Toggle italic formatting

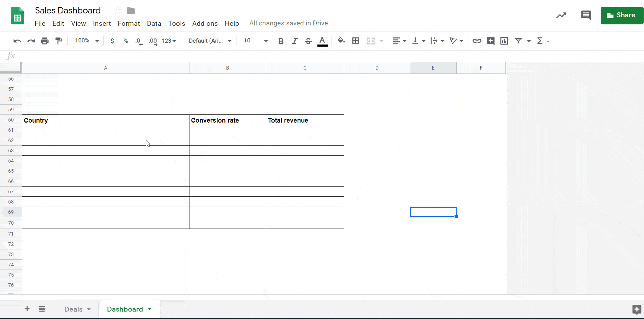294,41
